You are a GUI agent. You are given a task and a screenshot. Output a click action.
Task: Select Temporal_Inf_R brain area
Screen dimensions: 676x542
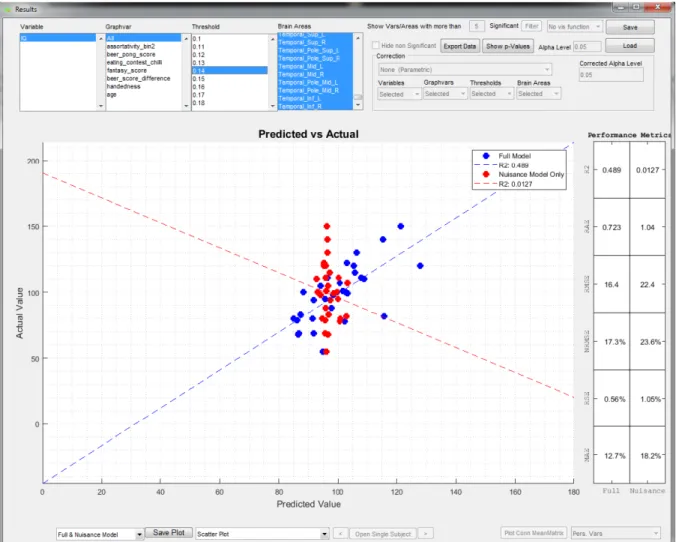[316, 106]
